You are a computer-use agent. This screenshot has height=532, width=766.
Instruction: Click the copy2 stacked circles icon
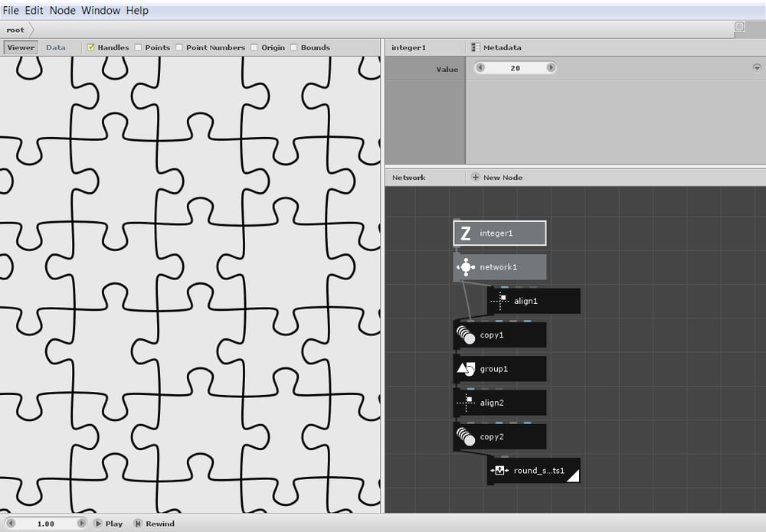[466, 437]
